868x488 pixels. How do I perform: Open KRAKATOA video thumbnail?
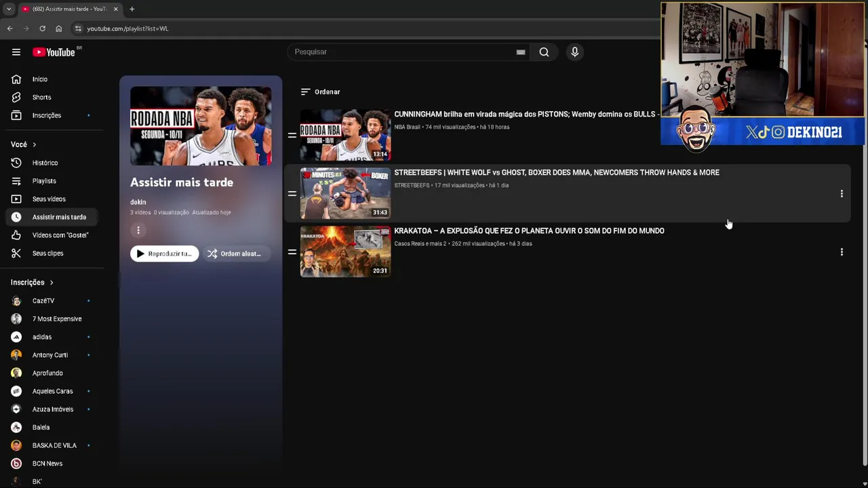[x=345, y=251]
